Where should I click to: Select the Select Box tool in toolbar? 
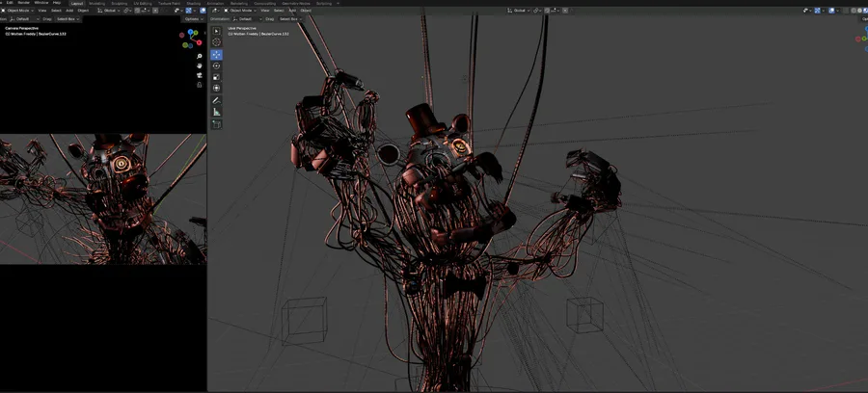pyautogui.click(x=216, y=31)
